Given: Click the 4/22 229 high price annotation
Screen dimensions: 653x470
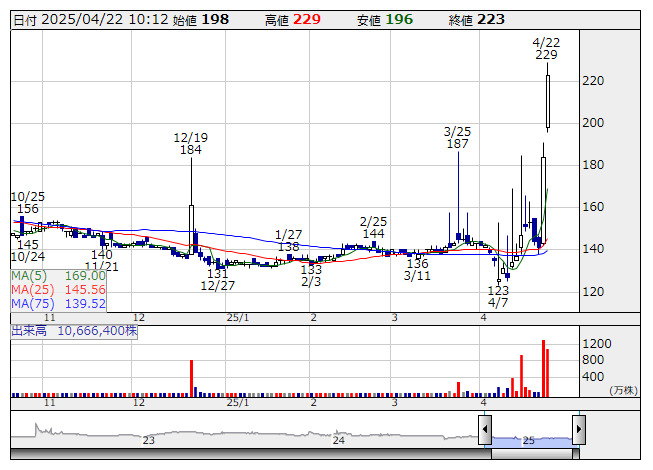Looking at the screenshot, I should pos(546,48).
